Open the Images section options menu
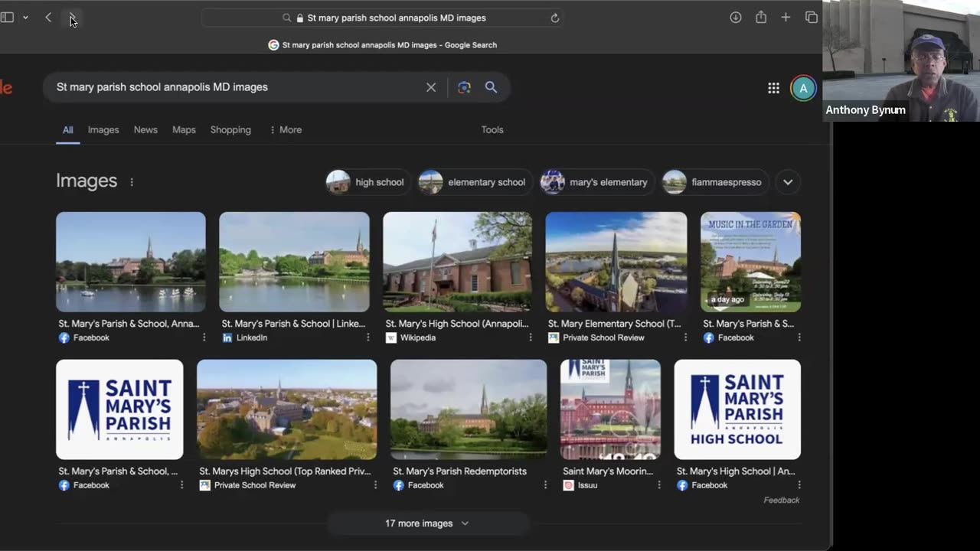980x551 pixels. click(132, 182)
